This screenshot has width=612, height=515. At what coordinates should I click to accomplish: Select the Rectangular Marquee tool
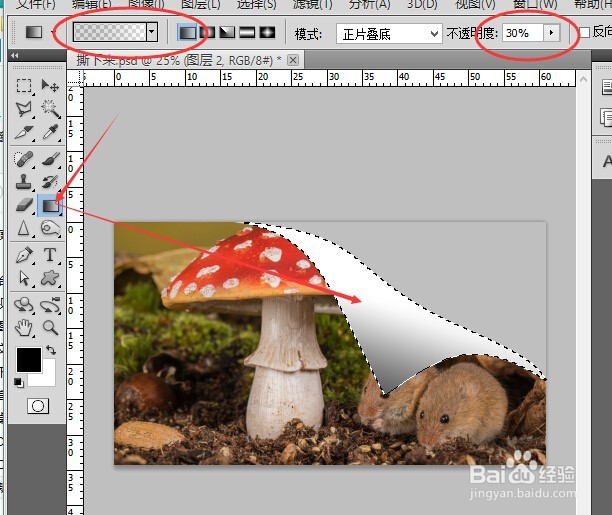point(24,85)
